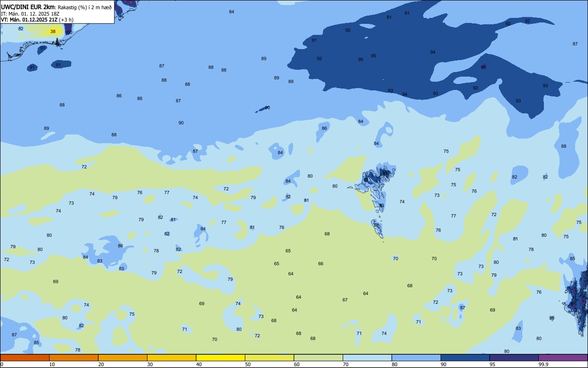Click the legend tick label '50'

pos(248,364)
